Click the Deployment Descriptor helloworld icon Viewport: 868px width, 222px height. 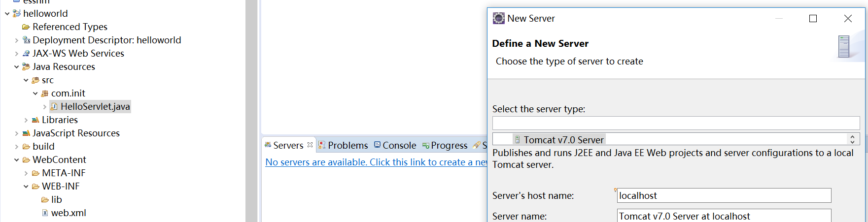click(26, 40)
